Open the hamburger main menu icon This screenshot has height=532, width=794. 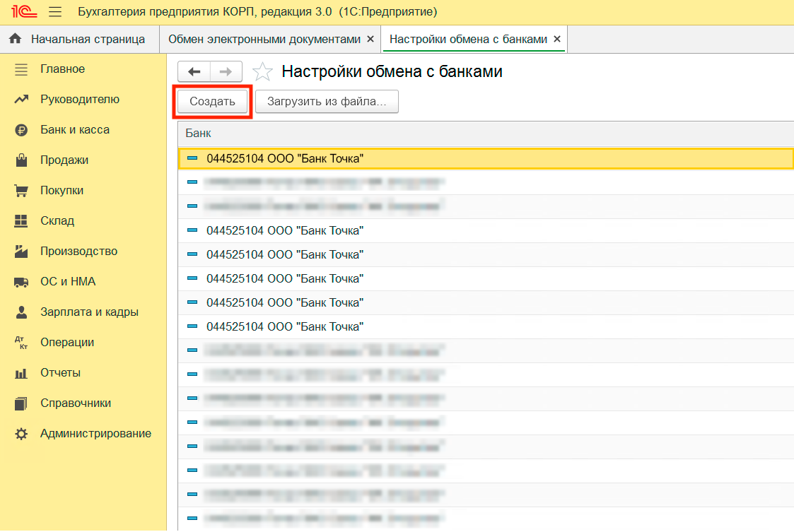[54, 12]
